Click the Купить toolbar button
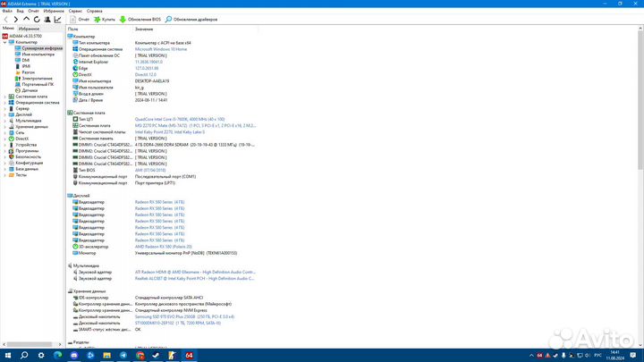This screenshot has height=362, width=644. pyautogui.click(x=105, y=20)
